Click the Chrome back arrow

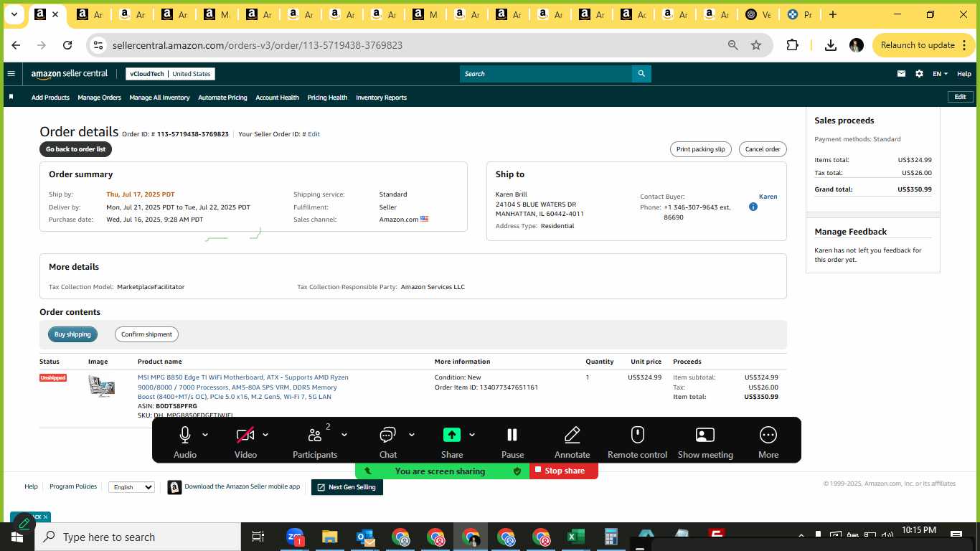tap(16, 45)
